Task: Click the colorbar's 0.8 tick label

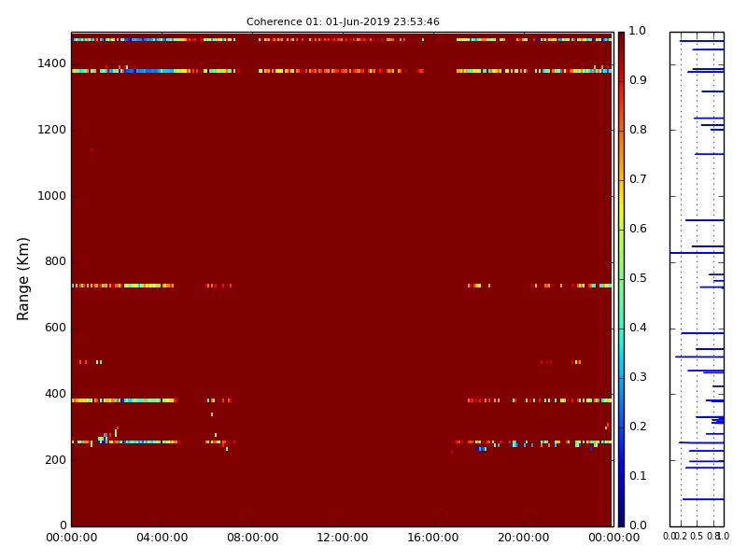Action: pyautogui.click(x=638, y=130)
